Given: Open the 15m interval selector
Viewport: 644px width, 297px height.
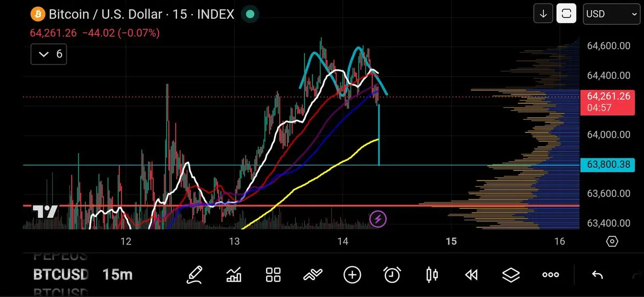Looking at the screenshot, I should [x=118, y=275].
